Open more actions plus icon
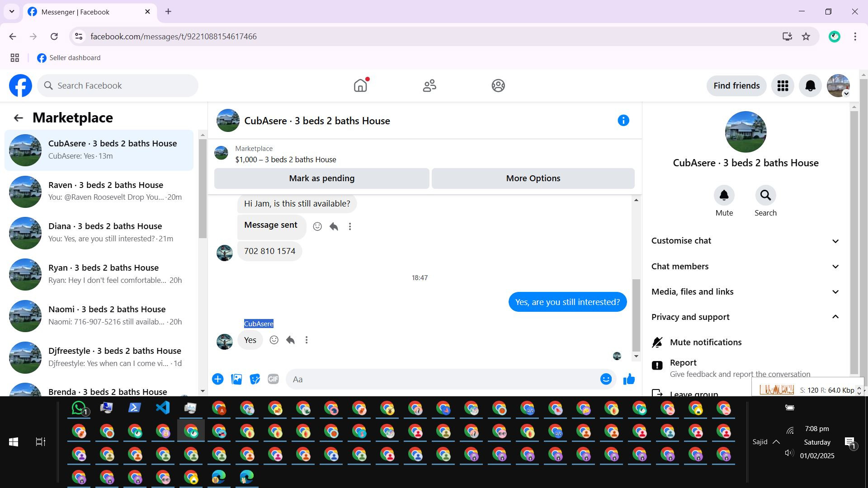The height and width of the screenshot is (488, 868). pos(218,379)
